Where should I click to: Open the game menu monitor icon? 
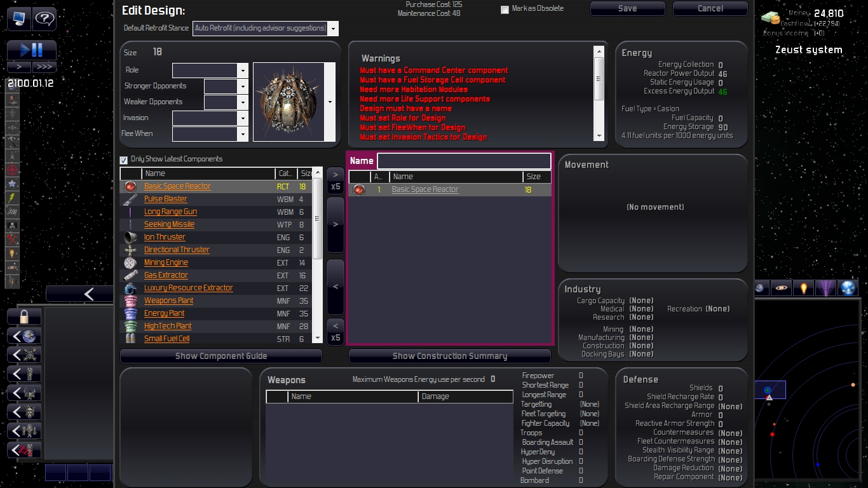pos(19,18)
